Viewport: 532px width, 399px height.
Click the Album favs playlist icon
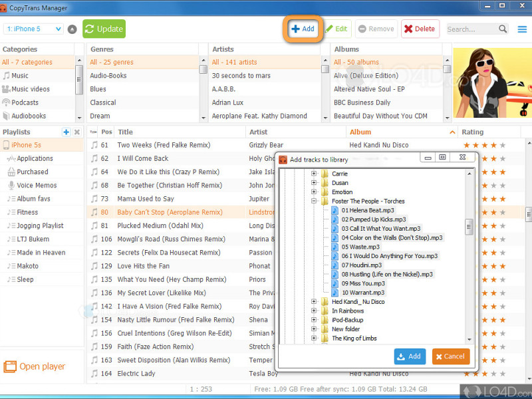pyautogui.click(x=11, y=199)
